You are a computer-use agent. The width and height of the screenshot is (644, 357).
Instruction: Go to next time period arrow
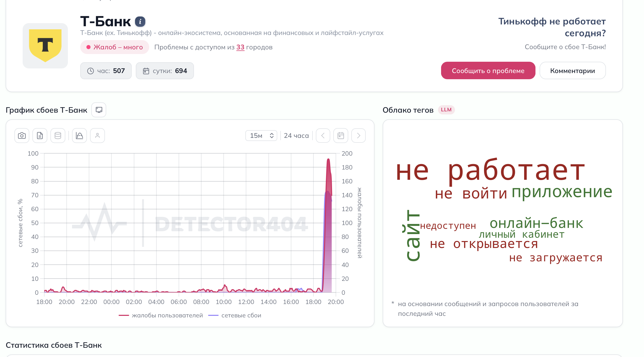point(359,136)
